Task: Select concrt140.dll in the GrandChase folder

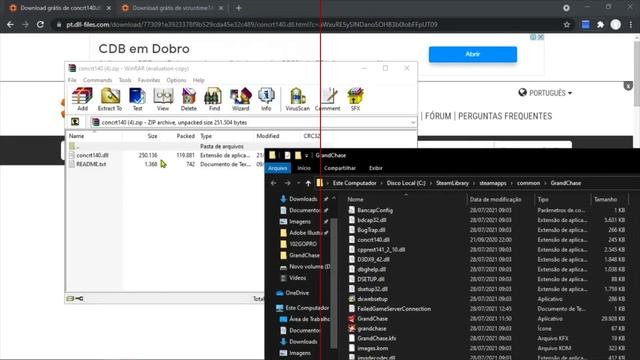Action: (x=373, y=240)
